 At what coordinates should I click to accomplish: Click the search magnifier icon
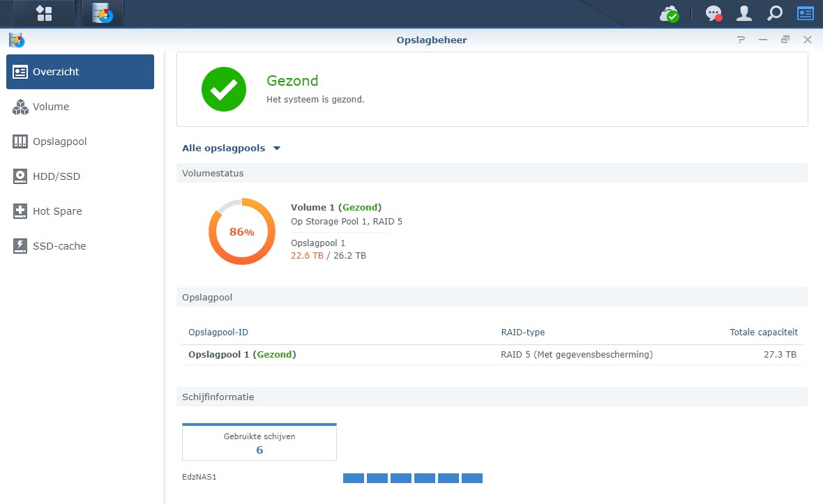(775, 13)
